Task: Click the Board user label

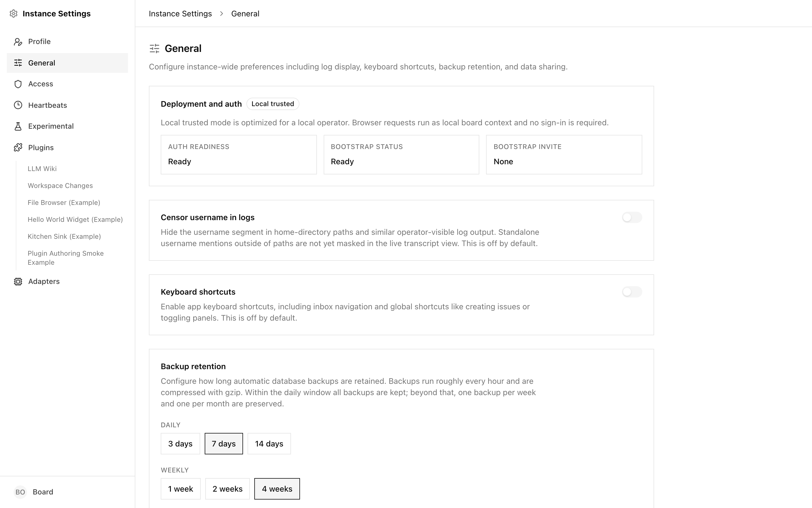Action: coord(43,492)
